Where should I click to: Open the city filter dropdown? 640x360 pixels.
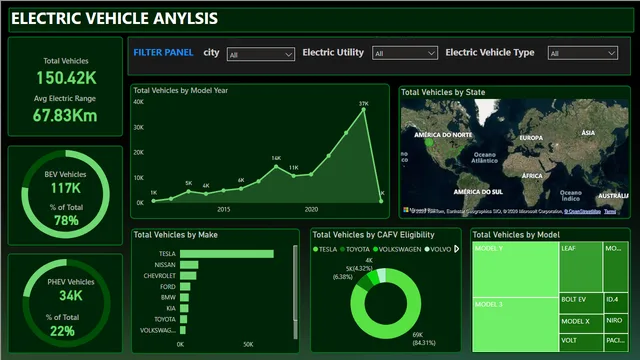(x=260, y=54)
